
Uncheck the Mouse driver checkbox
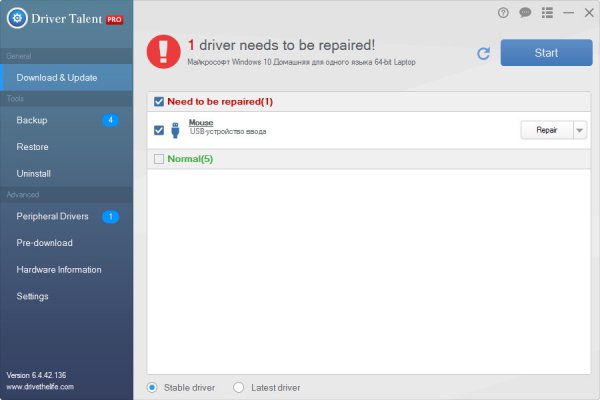(159, 130)
